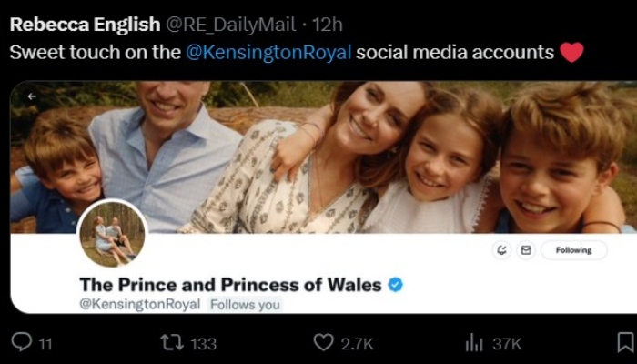Open the circular profile avatar picture
637x364 pixels.
pyautogui.click(x=113, y=234)
